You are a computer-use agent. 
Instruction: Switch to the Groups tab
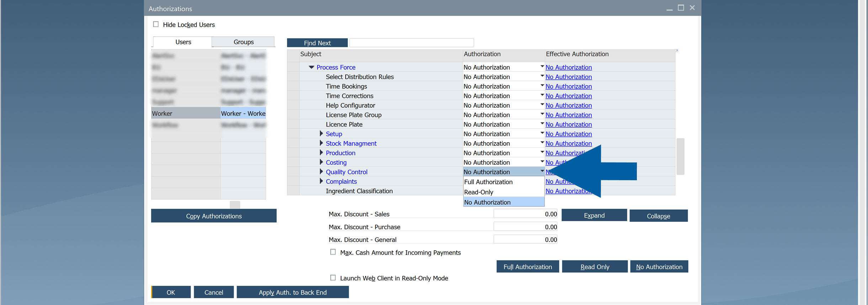tap(243, 42)
